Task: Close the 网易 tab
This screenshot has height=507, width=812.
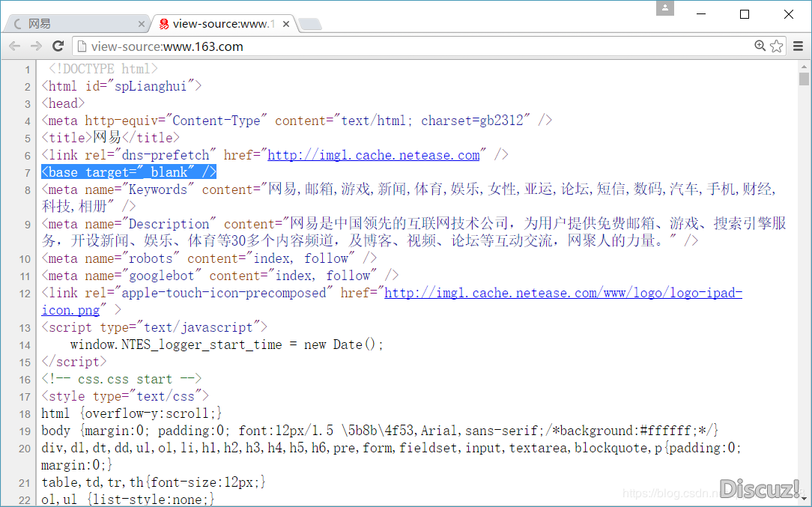Action: 142,24
